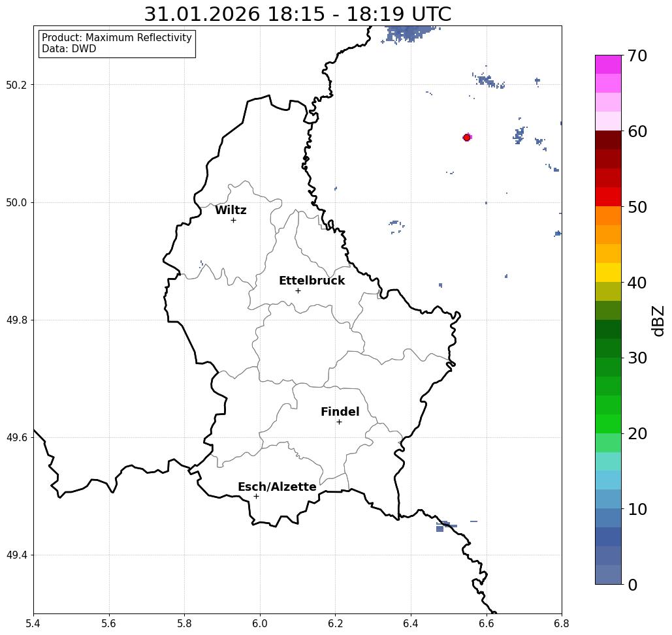Pick the yellow 40 dBZ colorbar swatch
672x635 pixels.
click(608, 272)
